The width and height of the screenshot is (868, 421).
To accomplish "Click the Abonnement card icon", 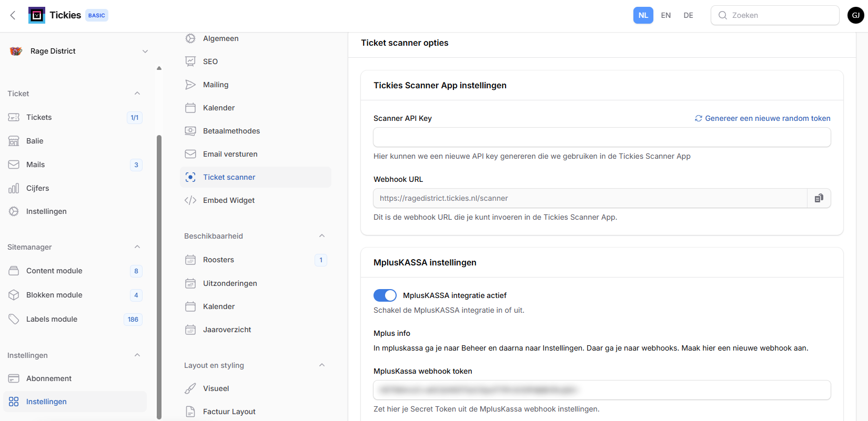I will (14, 378).
